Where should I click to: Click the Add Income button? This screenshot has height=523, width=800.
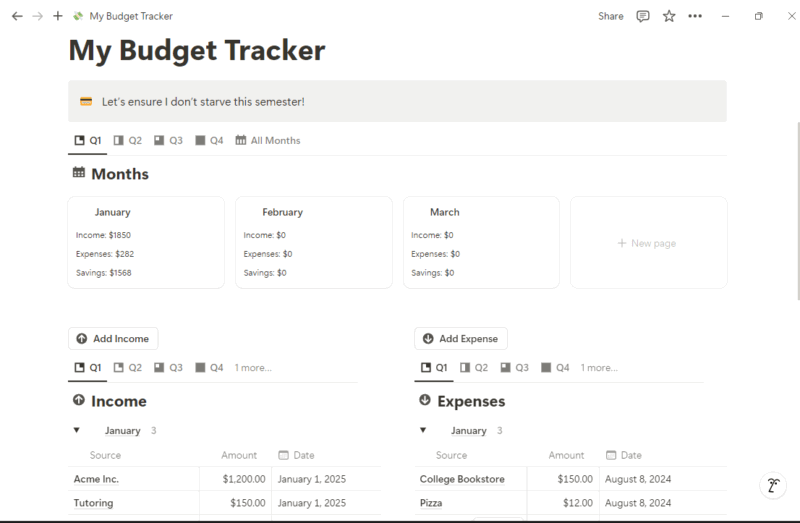pyautogui.click(x=113, y=339)
